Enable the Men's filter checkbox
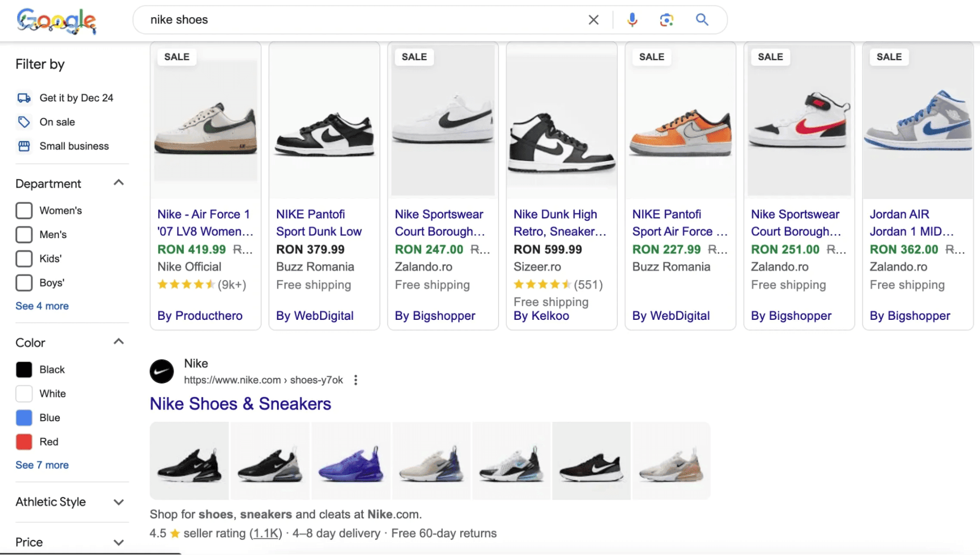This screenshot has width=980, height=555. click(x=24, y=234)
